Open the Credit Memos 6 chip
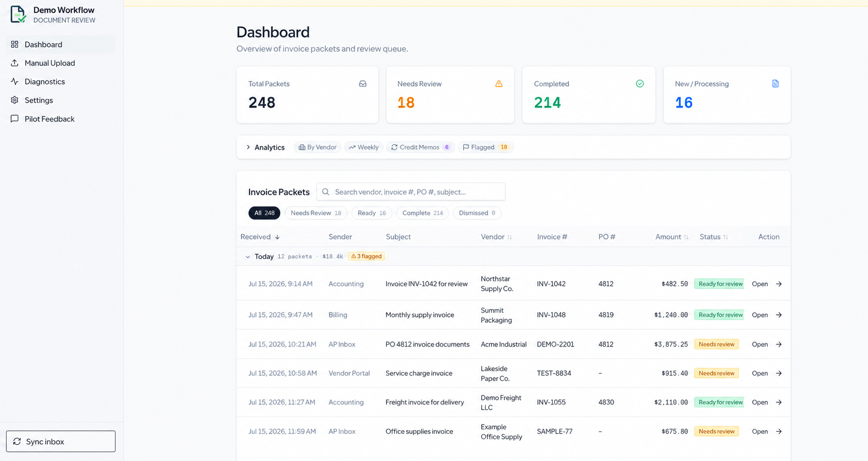The width and height of the screenshot is (868, 461). click(421, 147)
